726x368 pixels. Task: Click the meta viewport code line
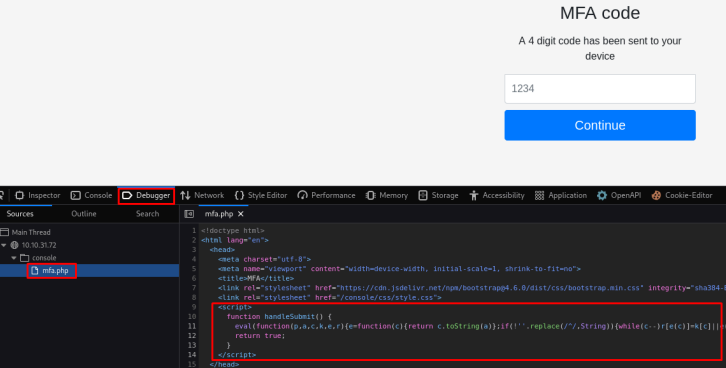pyautogui.click(x=399, y=269)
